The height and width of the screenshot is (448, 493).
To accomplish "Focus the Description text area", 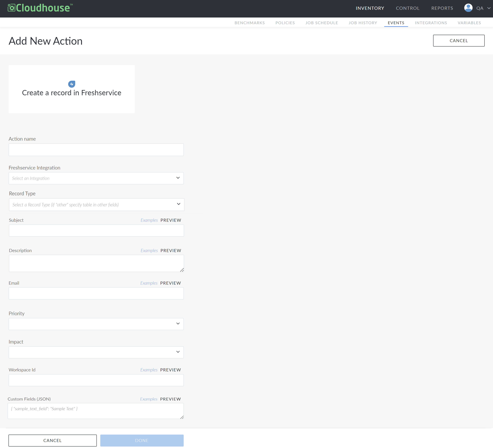I will coord(96,263).
